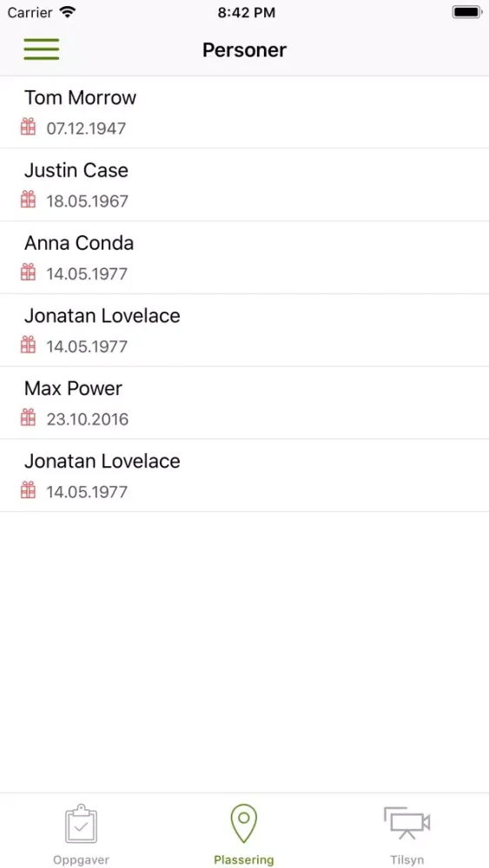
Task: Tap the birthdate 14.05.1977 under Anna Conda
Action: [x=87, y=273]
